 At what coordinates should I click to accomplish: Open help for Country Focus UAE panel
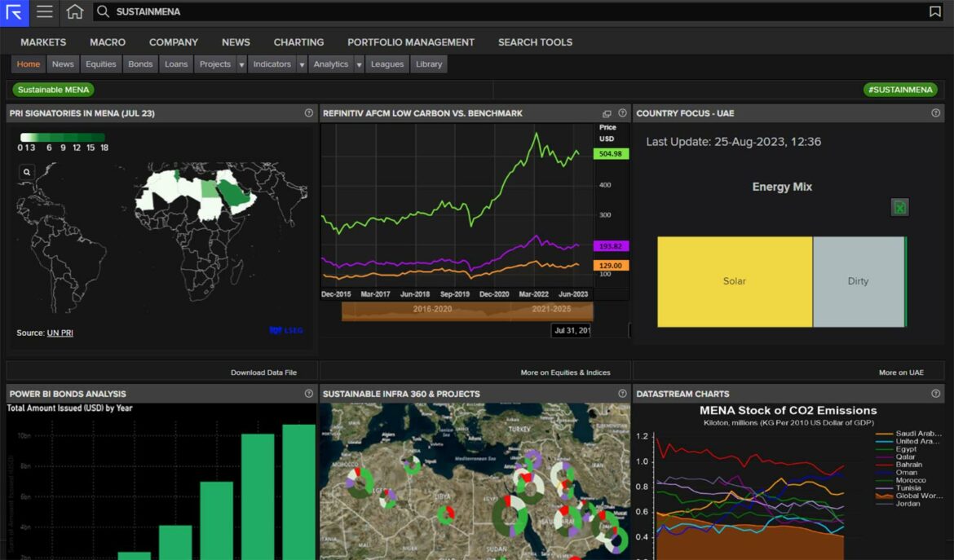point(935,113)
